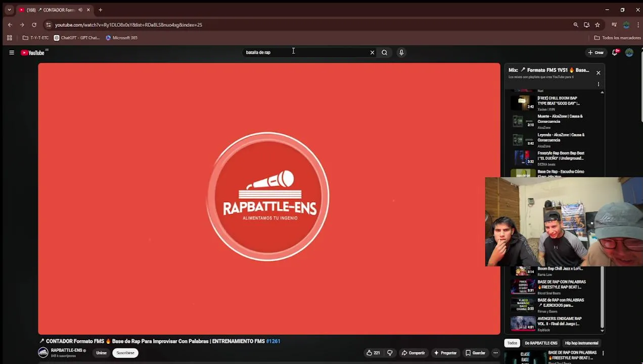643x364 pixels.
Task: Start voice search with the microphone
Action: click(401, 53)
